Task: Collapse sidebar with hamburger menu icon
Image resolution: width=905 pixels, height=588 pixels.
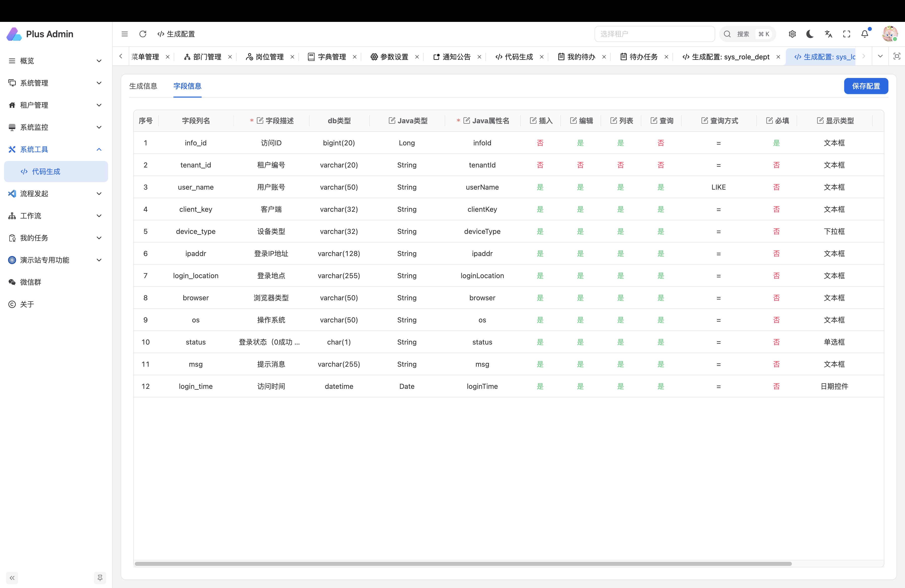Action: point(124,34)
